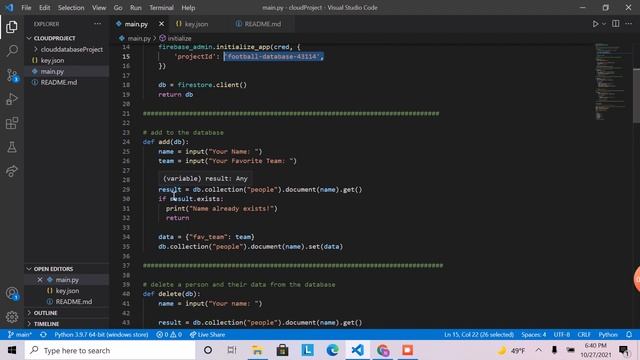Open Explorer Views and More Actions ellipsis

click(x=98, y=24)
